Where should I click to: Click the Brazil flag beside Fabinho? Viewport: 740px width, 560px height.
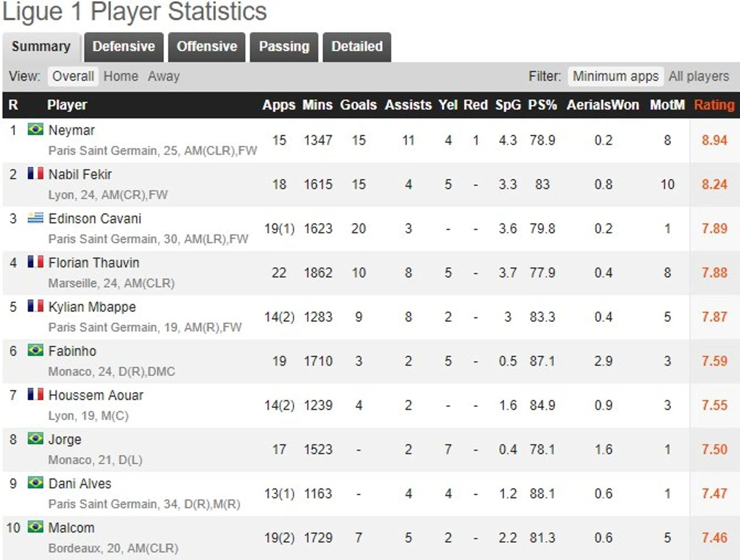[35, 350]
